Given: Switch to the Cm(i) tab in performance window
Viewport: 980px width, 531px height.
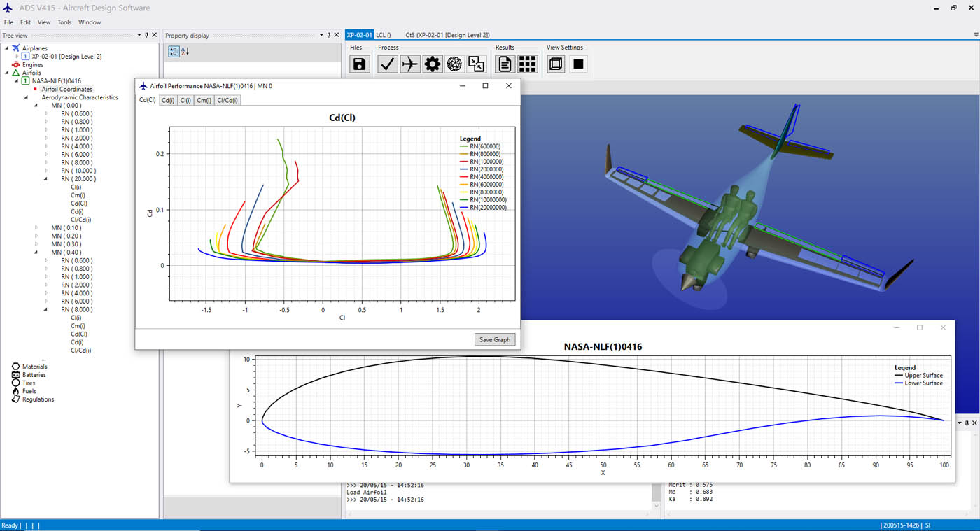Looking at the screenshot, I should point(203,100).
